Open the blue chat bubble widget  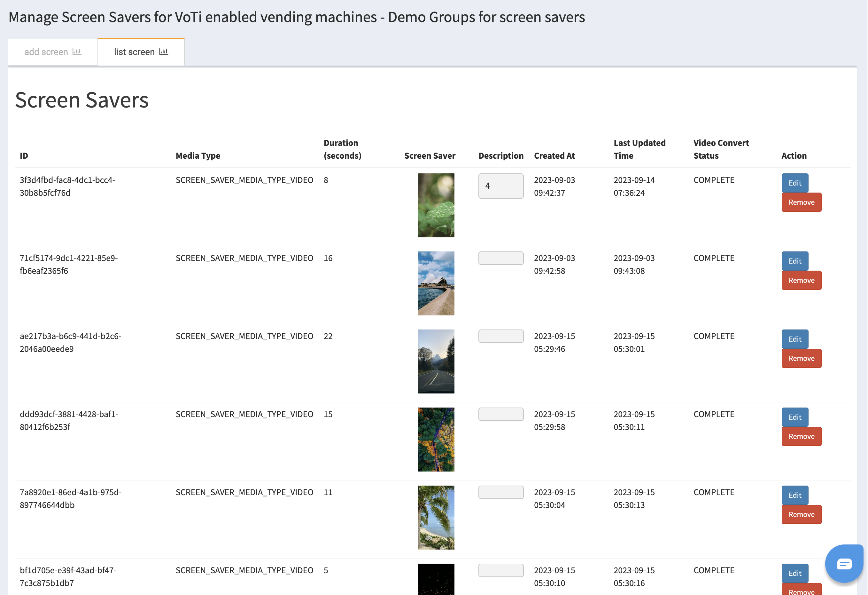844,563
